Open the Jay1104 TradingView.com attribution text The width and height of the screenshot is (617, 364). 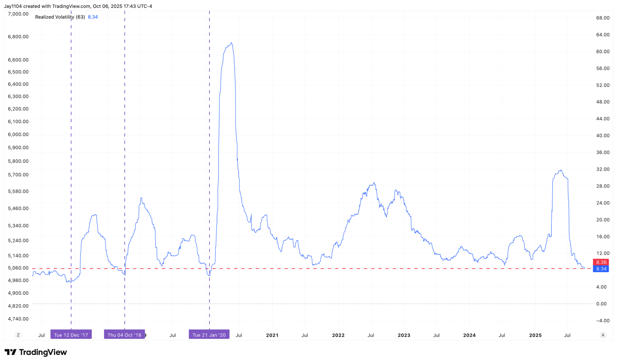pyautogui.click(x=78, y=6)
